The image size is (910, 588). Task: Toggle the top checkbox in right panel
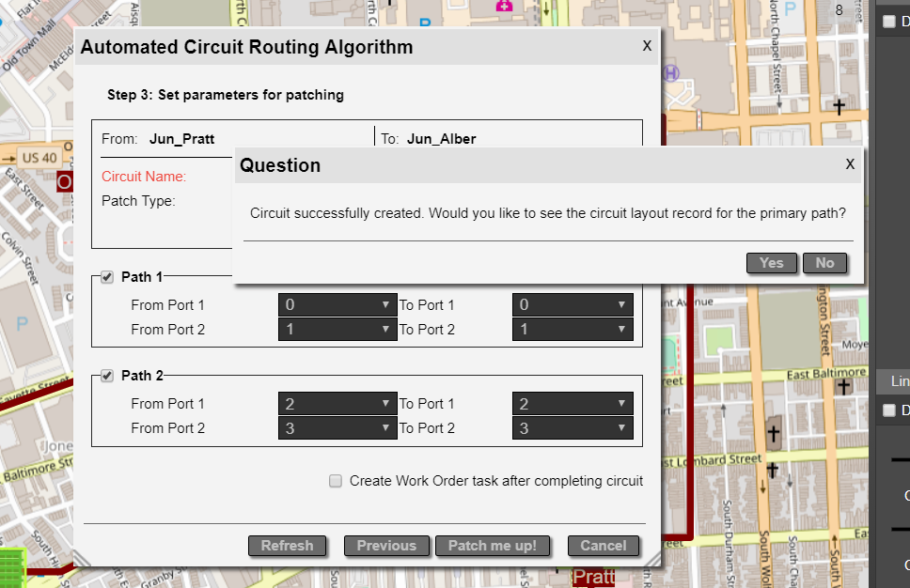click(x=889, y=22)
